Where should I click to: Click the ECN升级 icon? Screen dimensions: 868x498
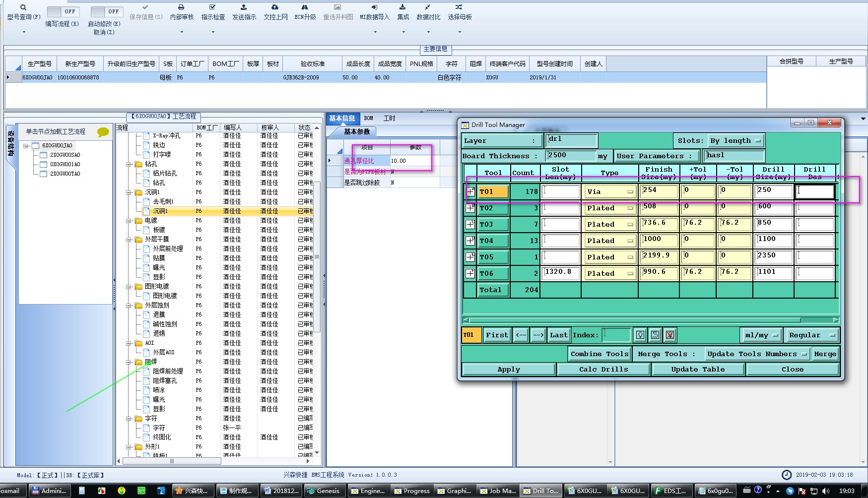coord(305,7)
